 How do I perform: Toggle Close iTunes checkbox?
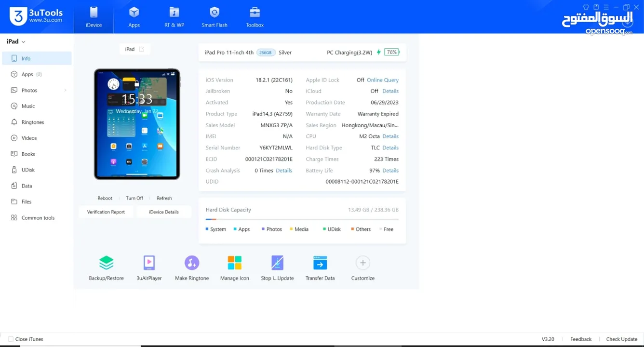click(x=11, y=339)
